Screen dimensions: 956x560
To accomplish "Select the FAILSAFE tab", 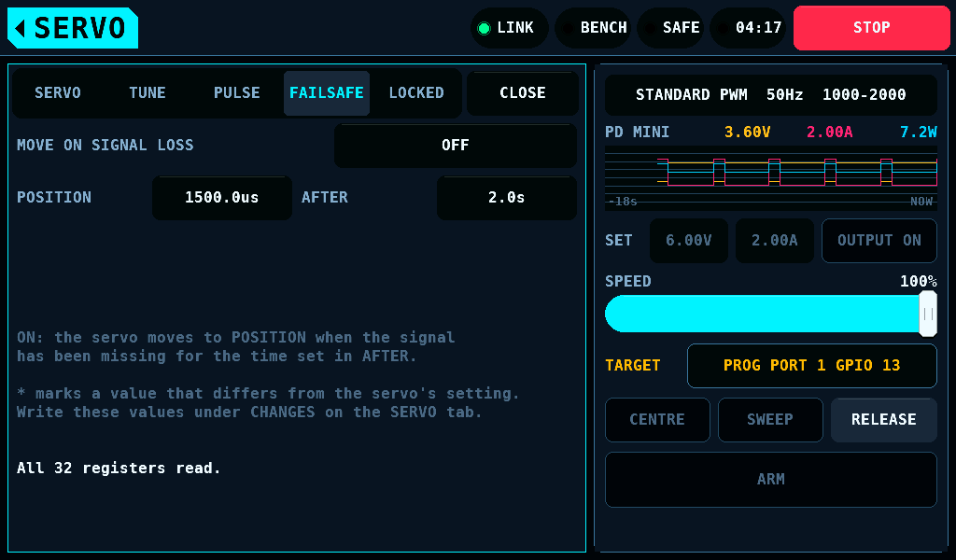I will click(327, 93).
